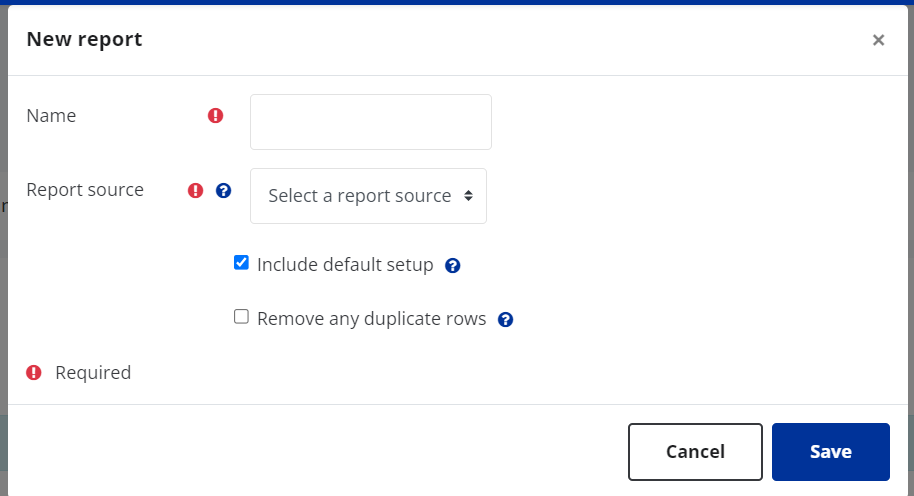Click the Name field label
The height and width of the screenshot is (496, 914).
51,115
